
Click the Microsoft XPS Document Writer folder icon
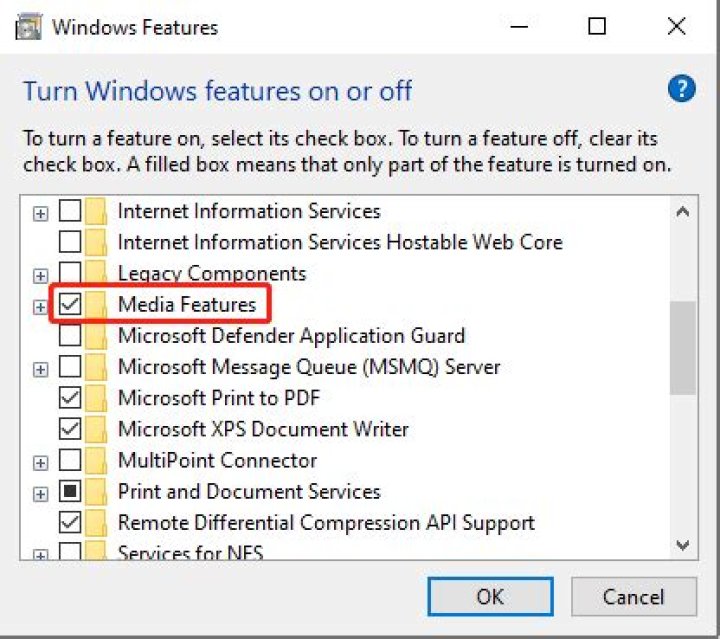click(x=97, y=429)
